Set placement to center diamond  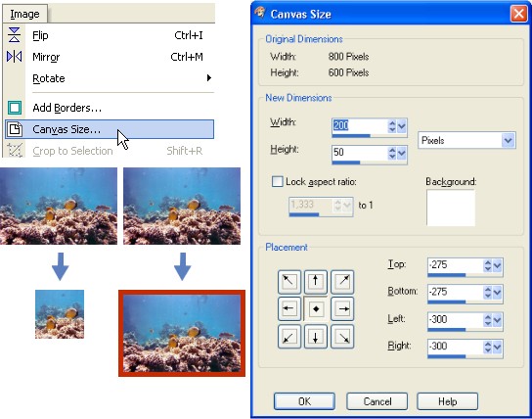(316, 308)
